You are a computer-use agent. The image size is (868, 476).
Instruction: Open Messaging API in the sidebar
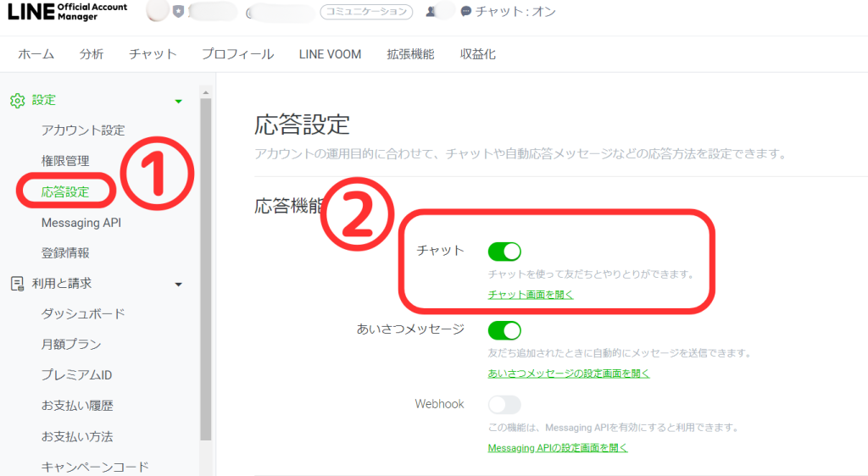(x=81, y=223)
